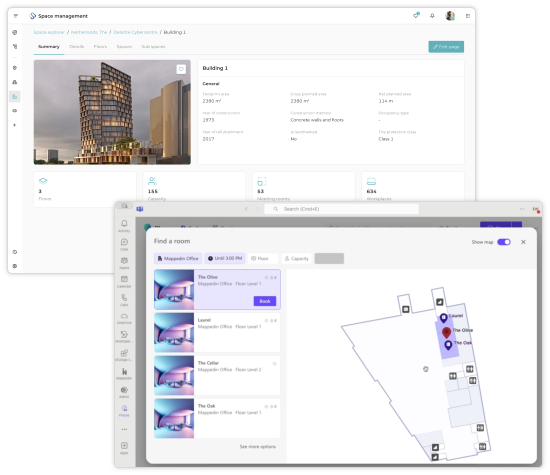550x475 pixels.
Task: Open the Developer app in the Teams sidebar
Action: (x=124, y=337)
